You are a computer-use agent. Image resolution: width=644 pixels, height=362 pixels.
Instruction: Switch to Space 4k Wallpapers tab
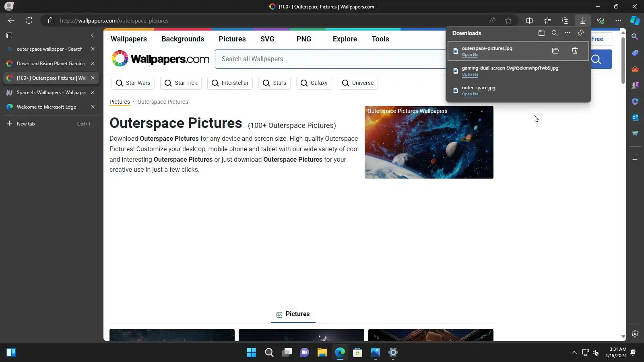point(52,93)
